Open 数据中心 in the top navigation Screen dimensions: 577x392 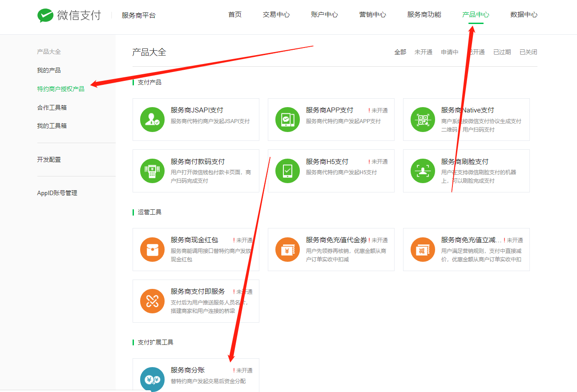click(x=524, y=15)
